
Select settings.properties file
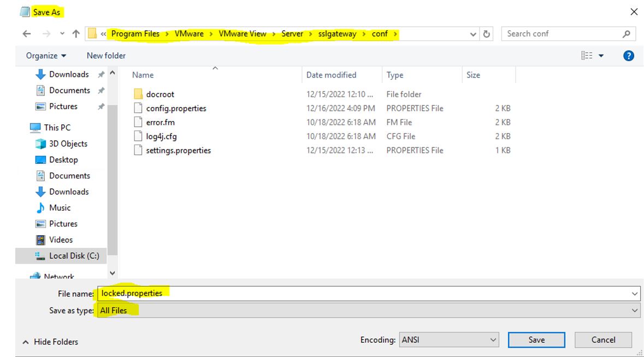pyautogui.click(x=178, y=150)
